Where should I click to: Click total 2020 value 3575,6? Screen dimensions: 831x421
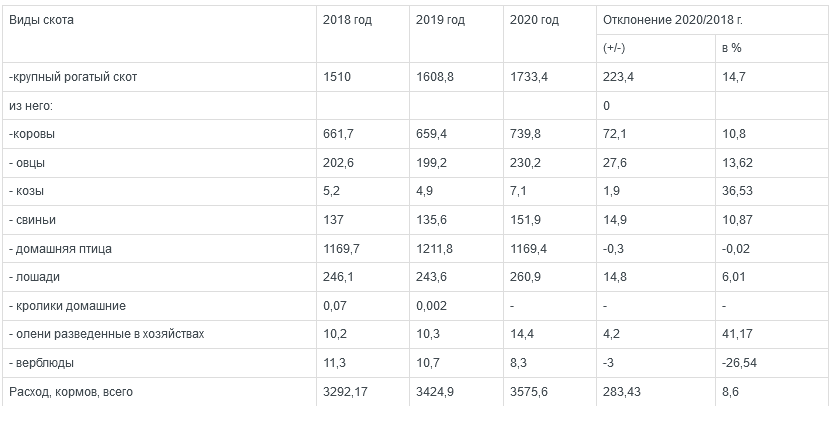click(x=529, y=392)
